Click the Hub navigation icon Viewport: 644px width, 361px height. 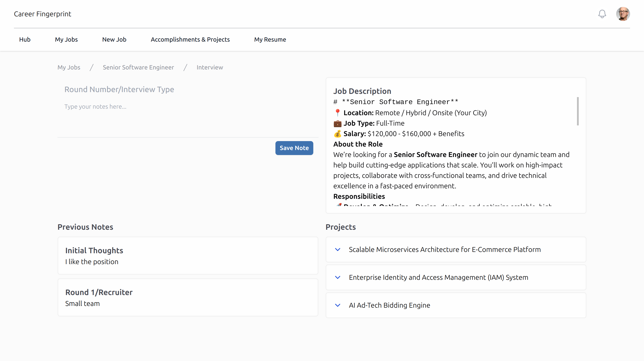[x=25, y=39]
